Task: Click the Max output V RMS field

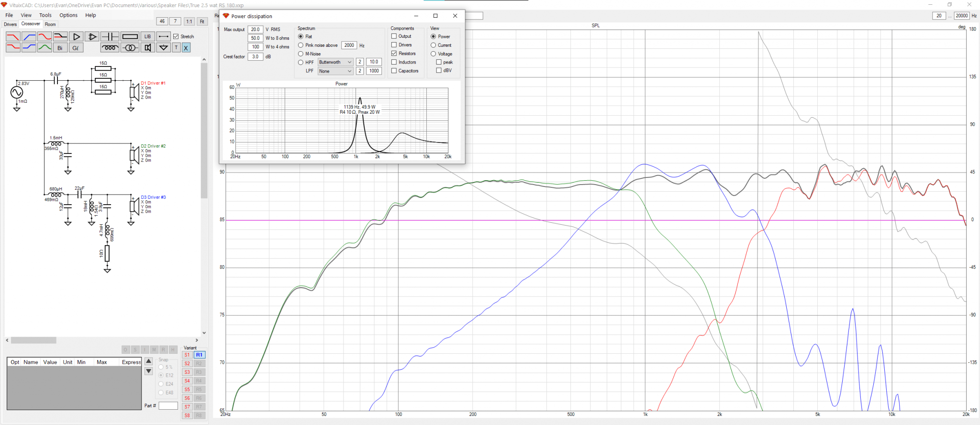Action: [x=256, y=29]
